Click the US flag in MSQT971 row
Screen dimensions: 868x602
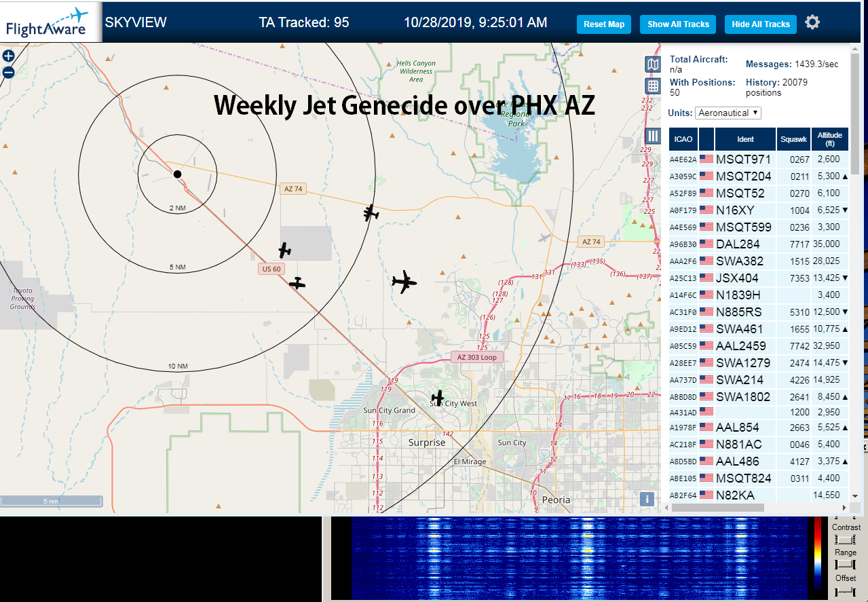click(x=706, y=159)
